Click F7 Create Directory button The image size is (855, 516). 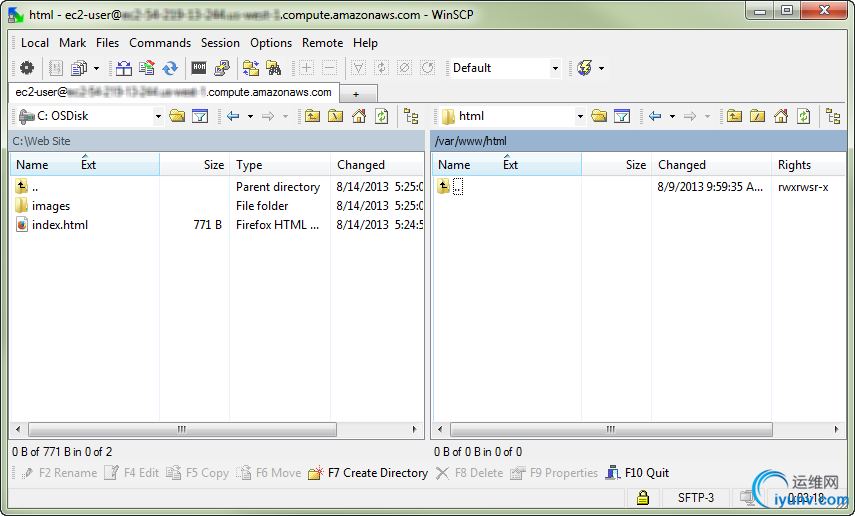368,473
